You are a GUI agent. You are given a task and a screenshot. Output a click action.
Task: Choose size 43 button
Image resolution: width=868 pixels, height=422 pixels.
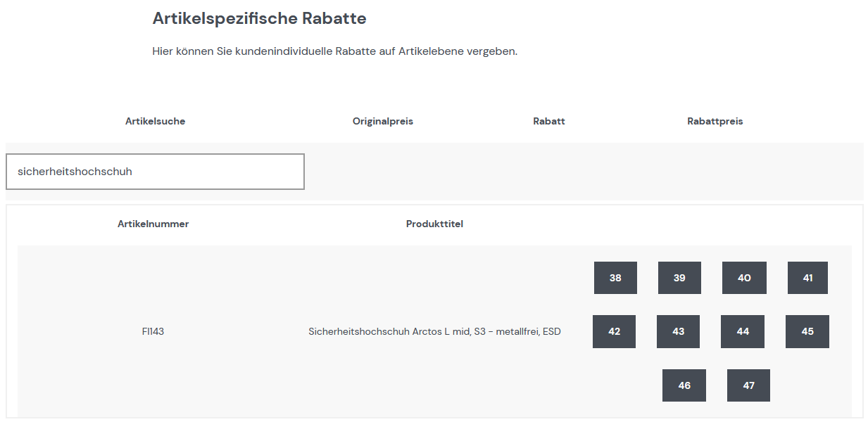tap(678, 331)
